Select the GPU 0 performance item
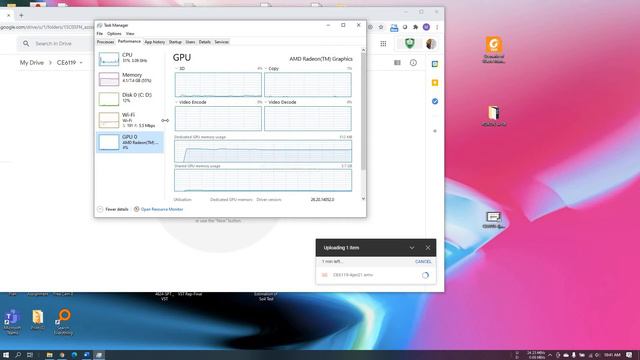The image size is (640, 360). pyautogui.click(x=130, y=142)
